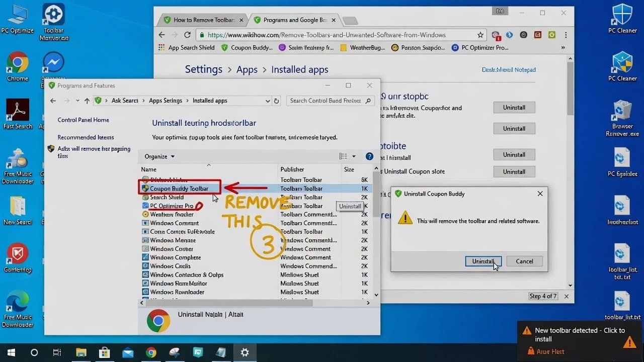Image resolution: width=644 pixels, height=362 pixels.
Task: Open Task View on the taskbar
Action: click(57, 352)
